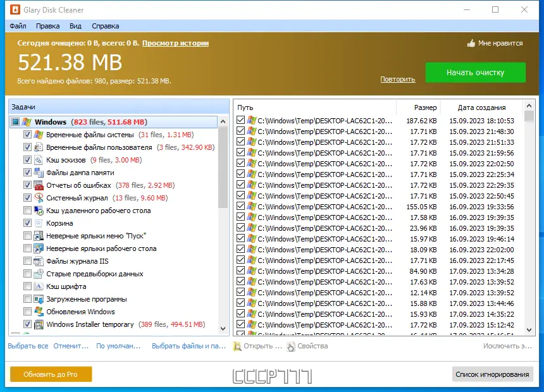Open the Справка menu
544x392 pixels.
[x=106, y=26]
